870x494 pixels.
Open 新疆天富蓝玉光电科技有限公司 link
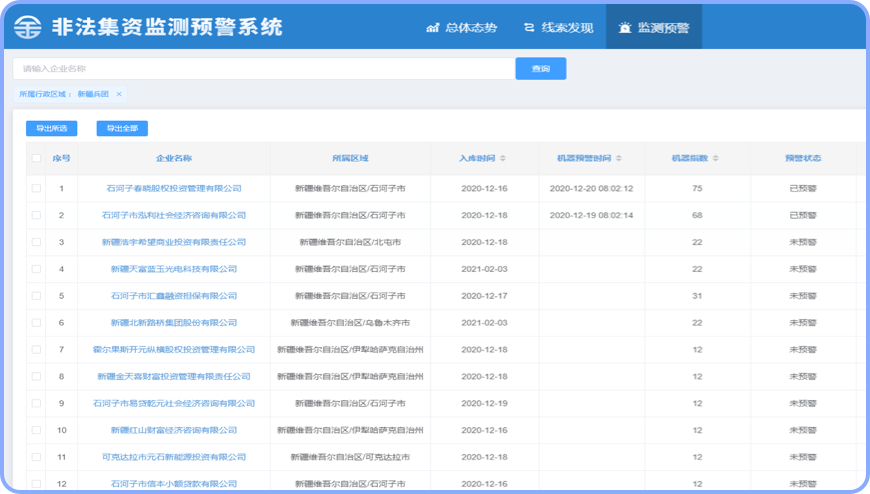tap(174, 269)
